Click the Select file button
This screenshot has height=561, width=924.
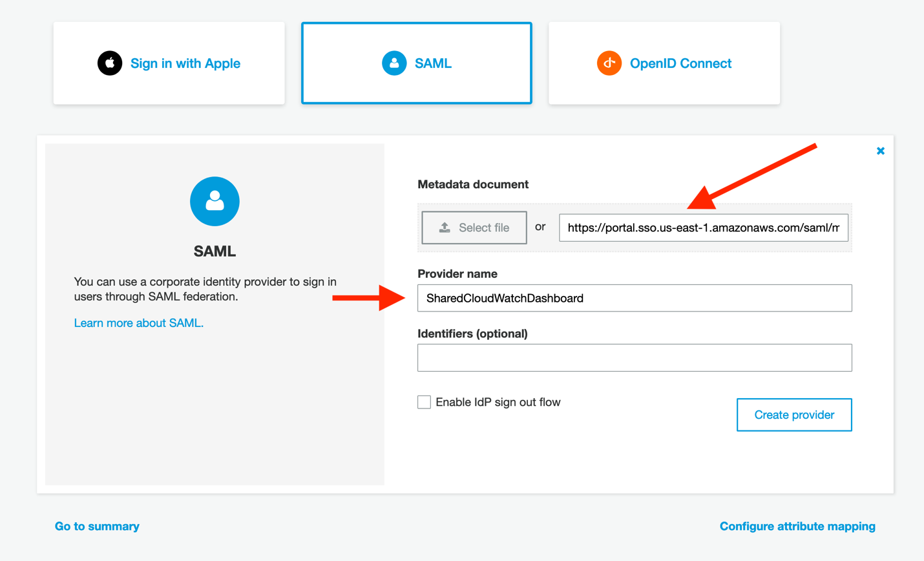pyautogui.click(x=474, y=227)
